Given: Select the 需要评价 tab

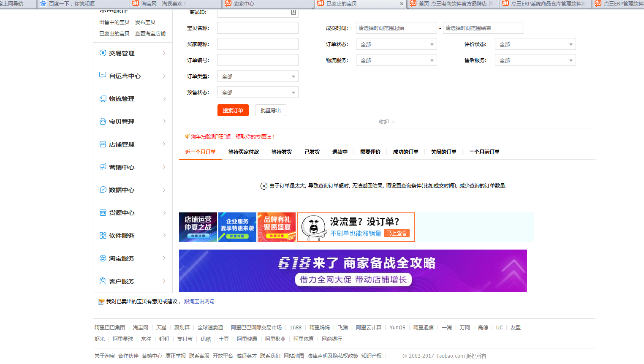Looking at the screenshot, I should tap(370, 152).
